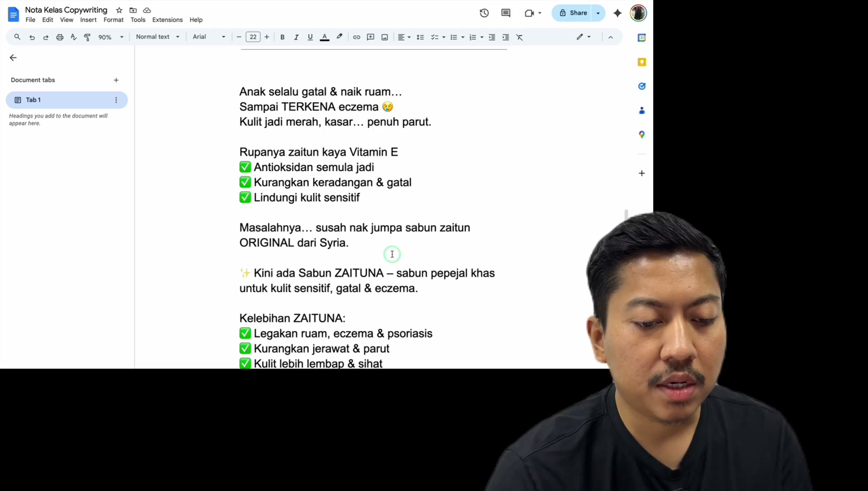The height and width of the screenshot is (491, 868).
Task: Open Google Calendar side panel icon
Action: point(642,38)
